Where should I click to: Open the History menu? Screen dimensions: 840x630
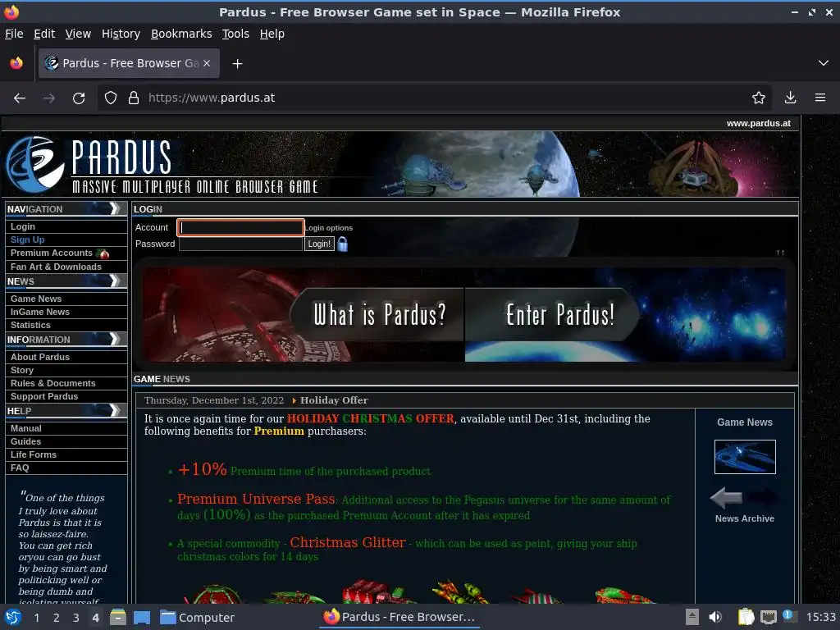(121, 34)
